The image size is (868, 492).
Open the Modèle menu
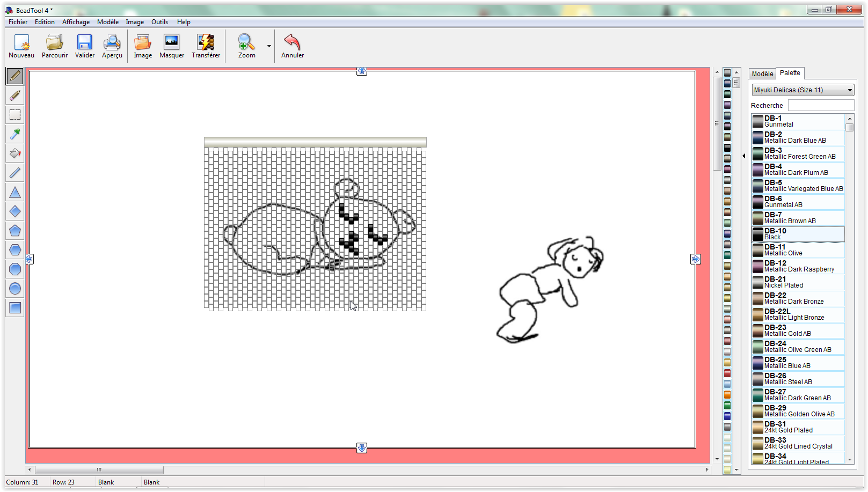pos(107,22)
